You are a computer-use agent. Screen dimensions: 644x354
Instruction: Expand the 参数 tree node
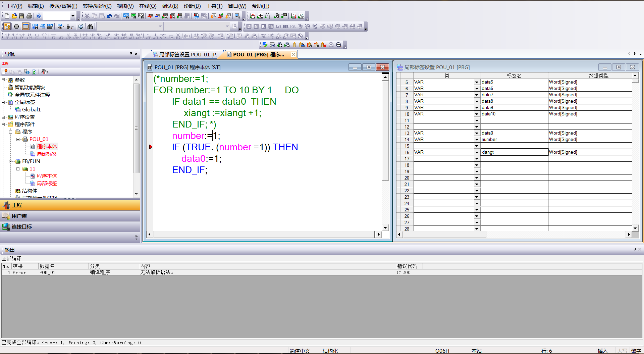point(3,80)
